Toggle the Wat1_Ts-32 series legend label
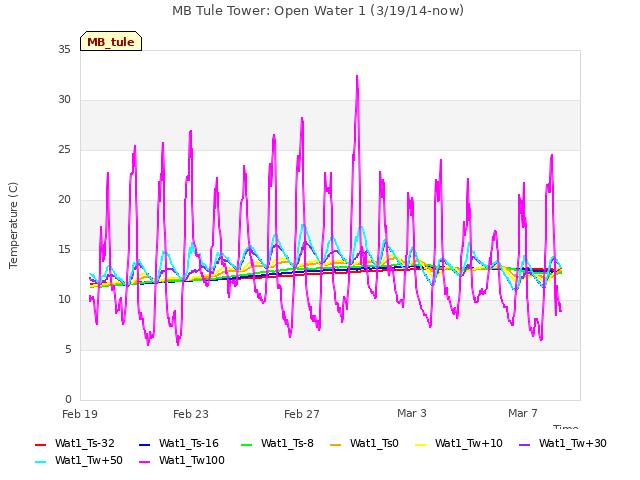Image resolution: width=640 pixels, height=480 pixels. pyautogui.click(x=85, y=444)
